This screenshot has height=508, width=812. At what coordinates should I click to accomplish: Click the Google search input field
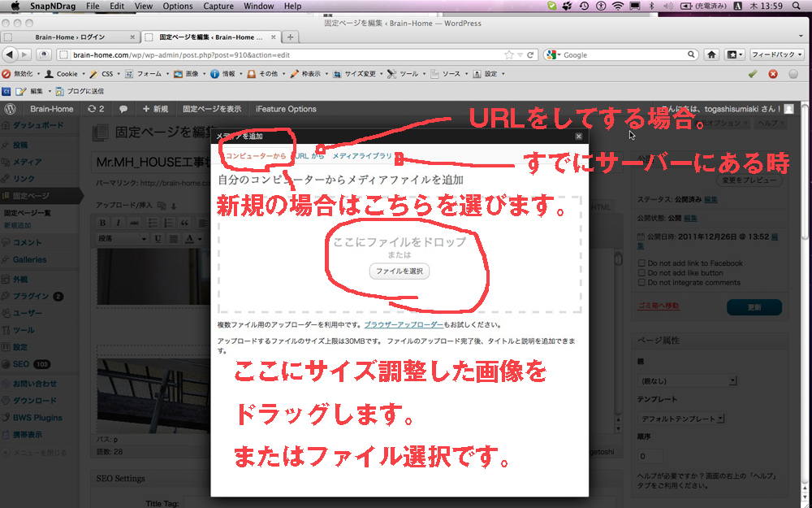pos(624,54)
